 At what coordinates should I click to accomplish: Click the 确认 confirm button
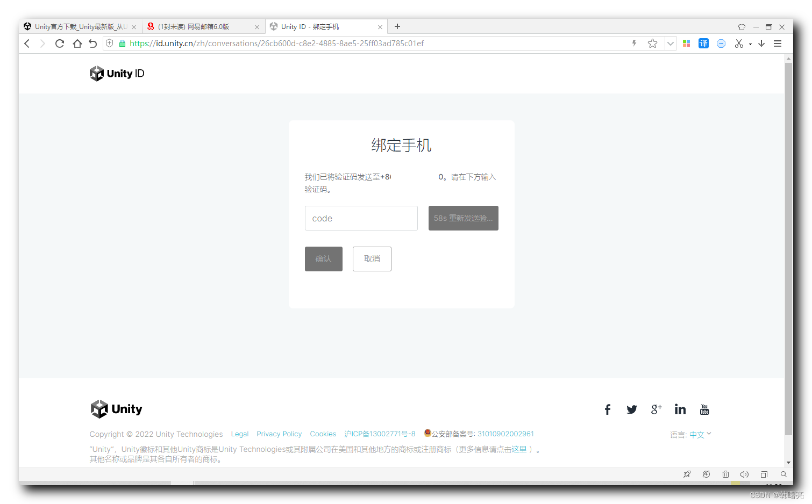point(324,259)
